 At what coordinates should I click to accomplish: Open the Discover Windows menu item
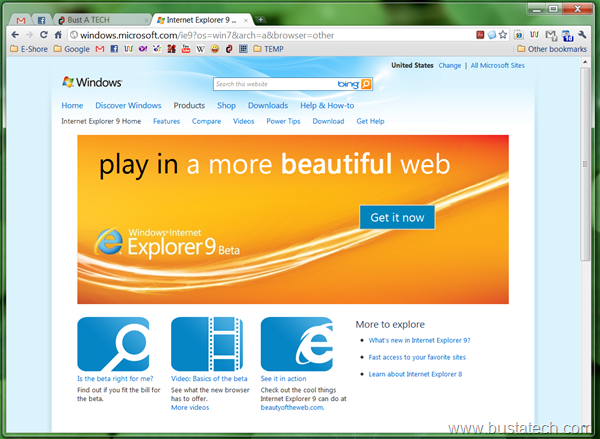[x=128, y=105]
